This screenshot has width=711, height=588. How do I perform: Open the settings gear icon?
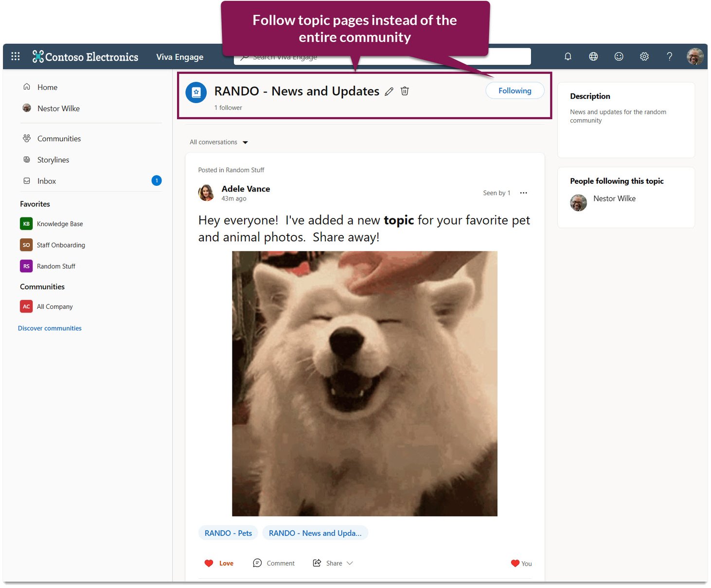pyautogui.click(x=644, y=56)
